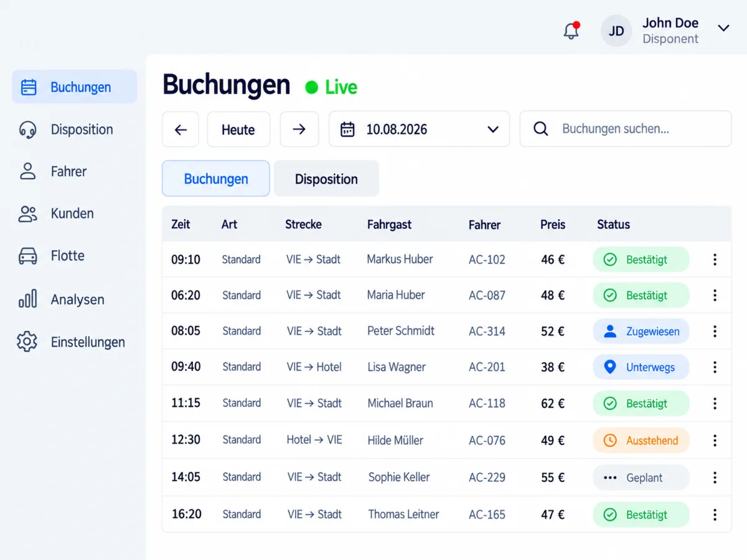Expand the John Doe account menu chevron

(x=723, y=28)
